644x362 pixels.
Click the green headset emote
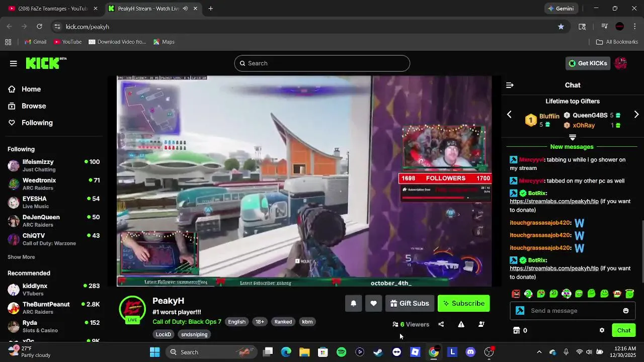click(x=528, y=294)
